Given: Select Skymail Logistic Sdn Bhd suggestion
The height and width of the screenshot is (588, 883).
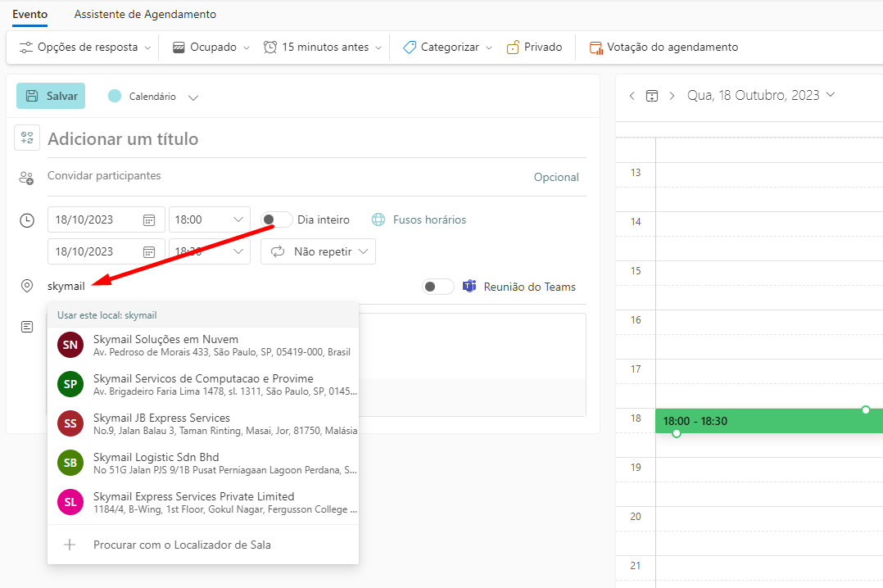Looking at the screenshot, I should point(203,463).
